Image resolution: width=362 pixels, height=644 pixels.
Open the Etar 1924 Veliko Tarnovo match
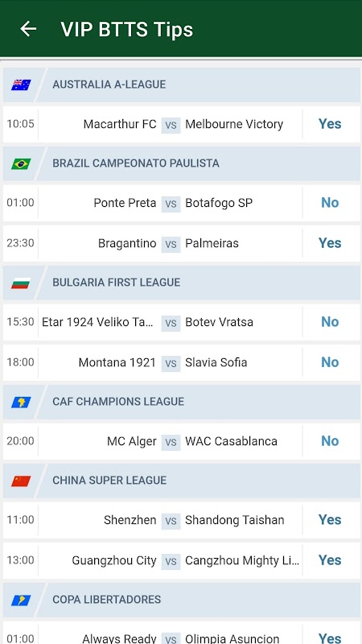pyautogui.click(x=182, y=322)
